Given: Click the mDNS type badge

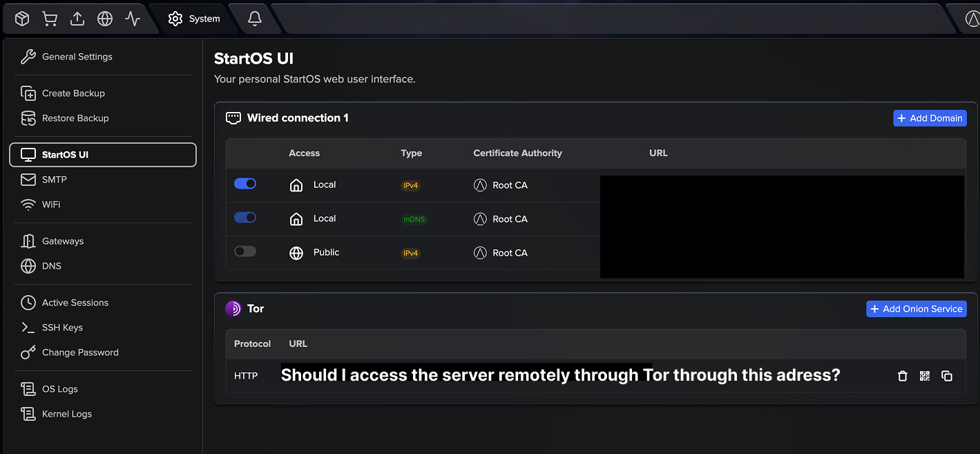Looking at the screenshot, I should click(414, 219).
